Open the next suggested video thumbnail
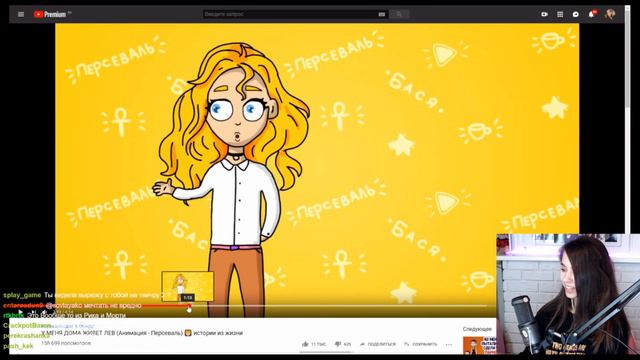Screen dimensions: 640x360 coord(480,345)
